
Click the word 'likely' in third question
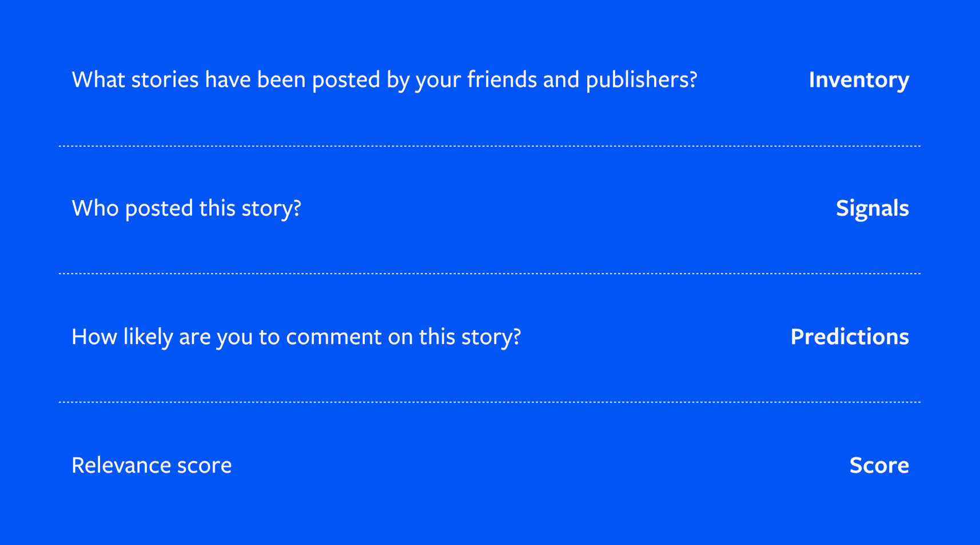pos(148,337)
